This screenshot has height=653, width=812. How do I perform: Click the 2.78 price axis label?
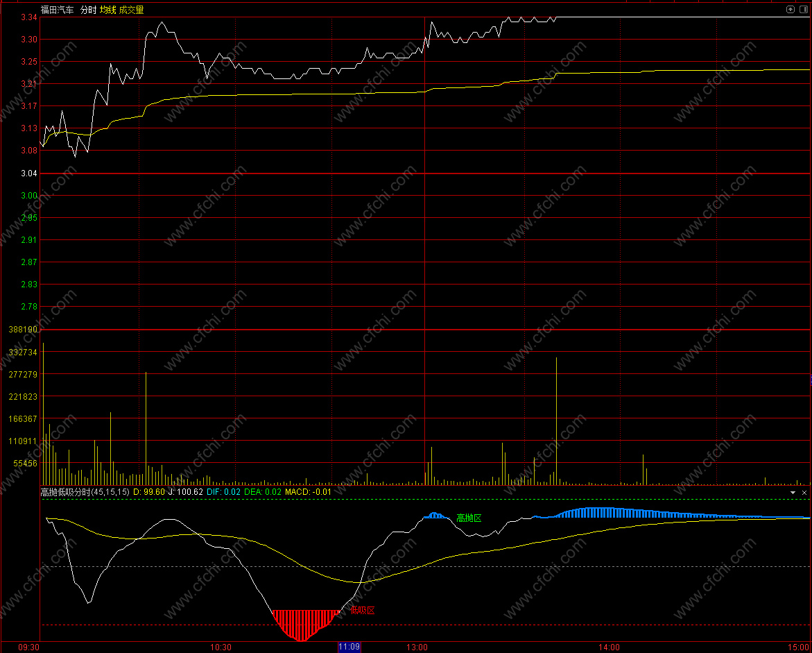pyautogui.click(x=29, y=307)
